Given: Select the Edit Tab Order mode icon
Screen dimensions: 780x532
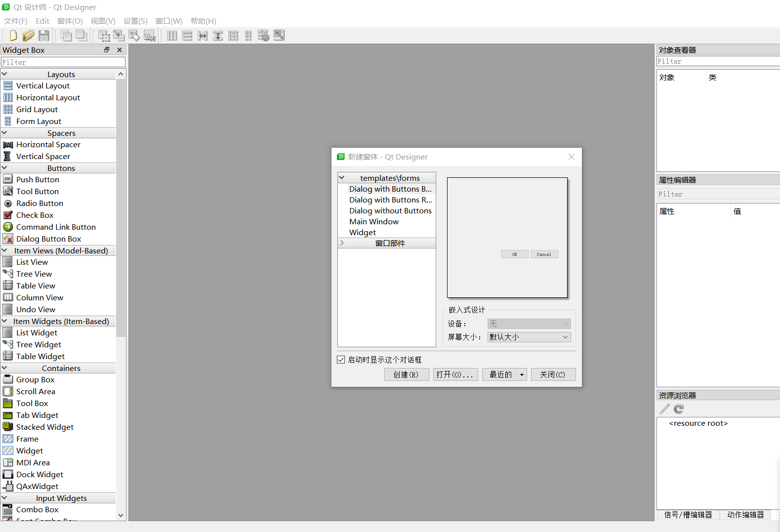Looking at the screenshot, I should pos(150,36).
